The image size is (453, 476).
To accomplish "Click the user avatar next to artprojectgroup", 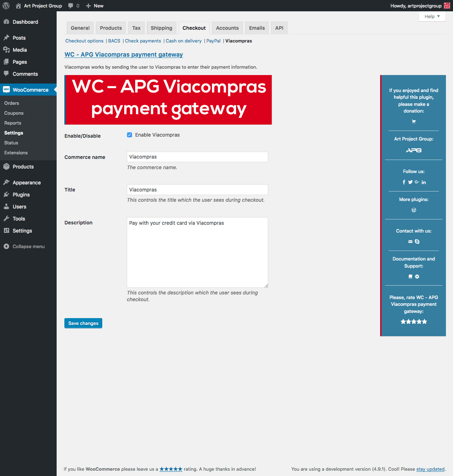I will coord(447,6).
